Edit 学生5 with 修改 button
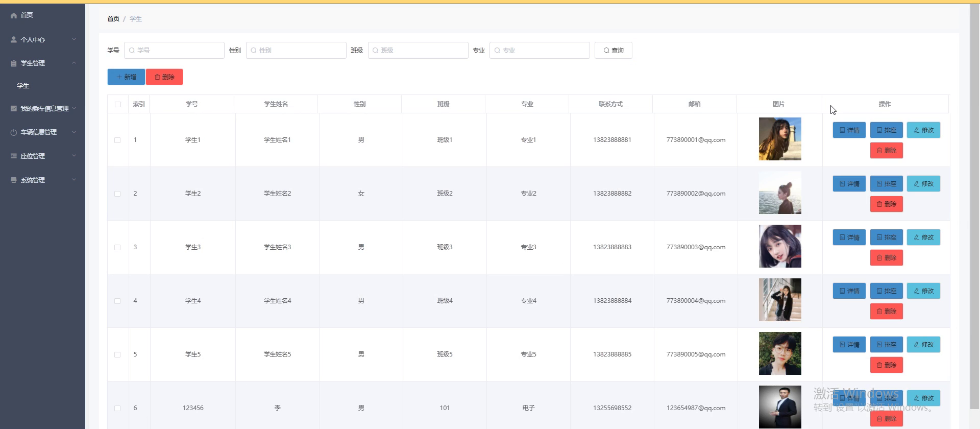The width and height of the screenshot is (980, 429). (923, 345)
